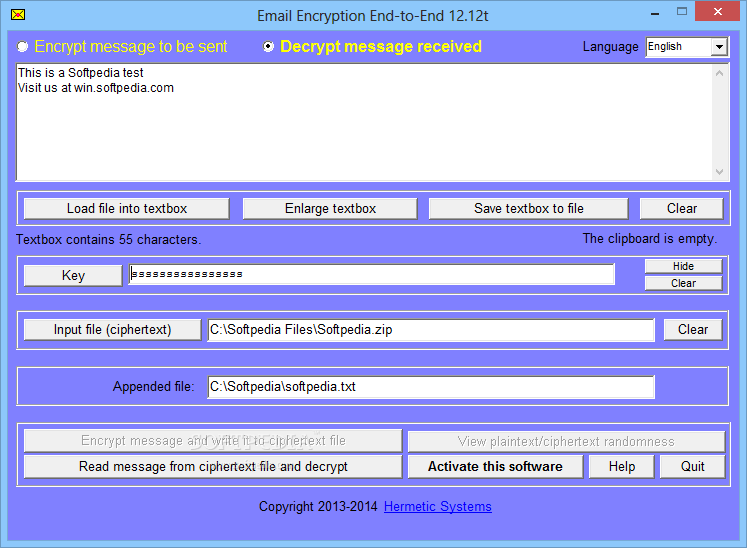Viewport: 747px width, 548px height.
Task: Click 'The clipboard is empty.' status text
Action: click(x=650, y=238)
